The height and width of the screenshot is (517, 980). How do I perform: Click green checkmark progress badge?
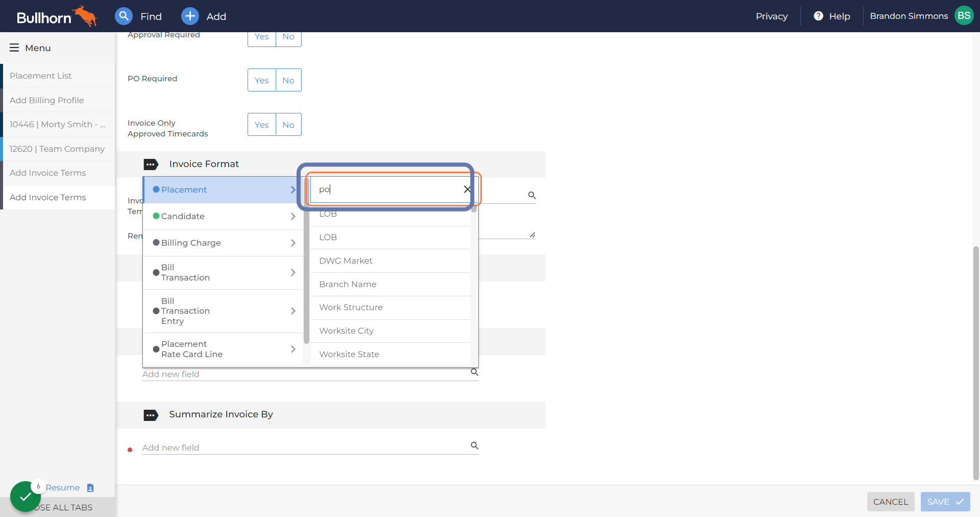point(25,496)
